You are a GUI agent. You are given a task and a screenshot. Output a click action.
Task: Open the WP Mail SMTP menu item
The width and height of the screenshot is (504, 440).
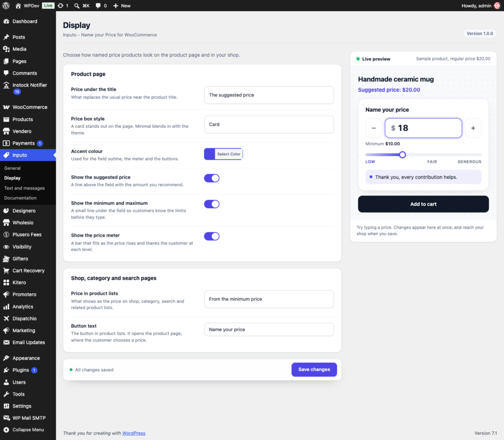click(x=28, y=418)
